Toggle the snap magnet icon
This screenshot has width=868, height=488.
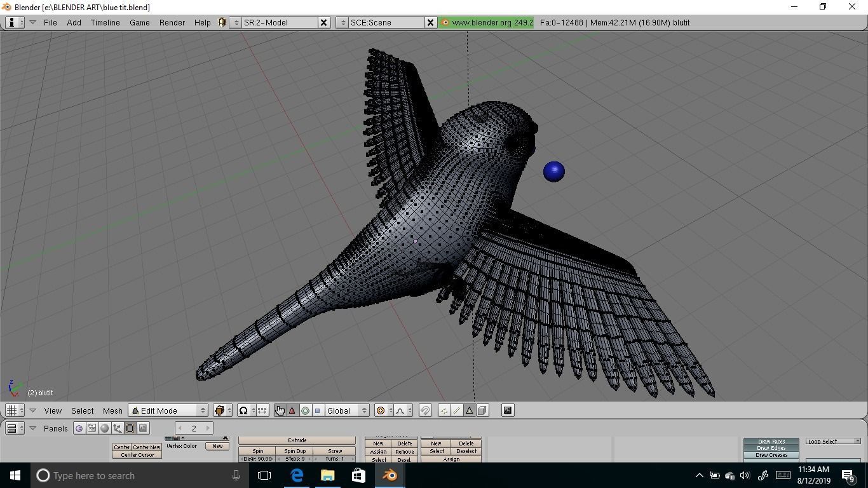pyautogui.click(x=425, y=410)
